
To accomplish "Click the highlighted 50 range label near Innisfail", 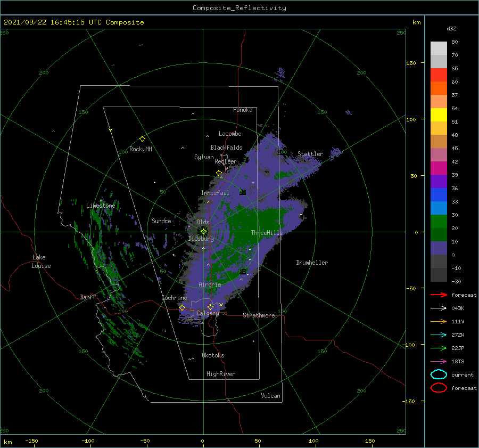I will coord(243,192).
